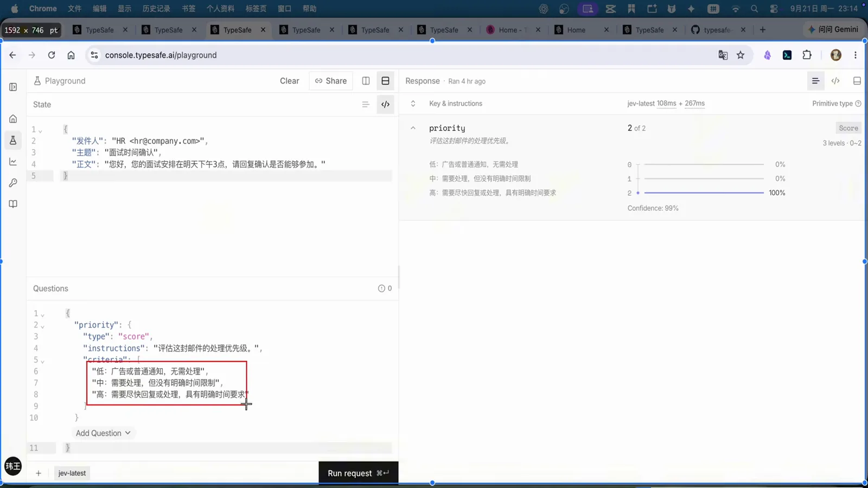Collapse the priority result row chevron
Image resolution: width=868 pixels, height=488 pixels.
[413, 128]
